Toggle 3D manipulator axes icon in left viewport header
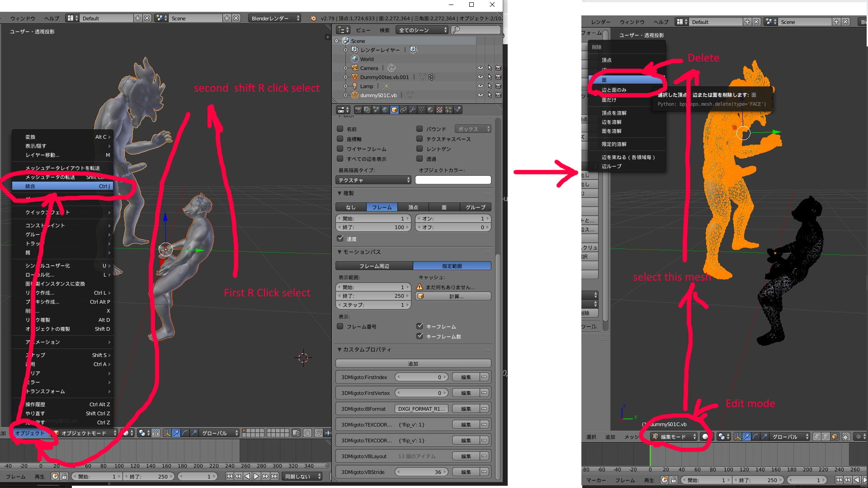The width and height of the screenshot is (868, 488). 167,433
